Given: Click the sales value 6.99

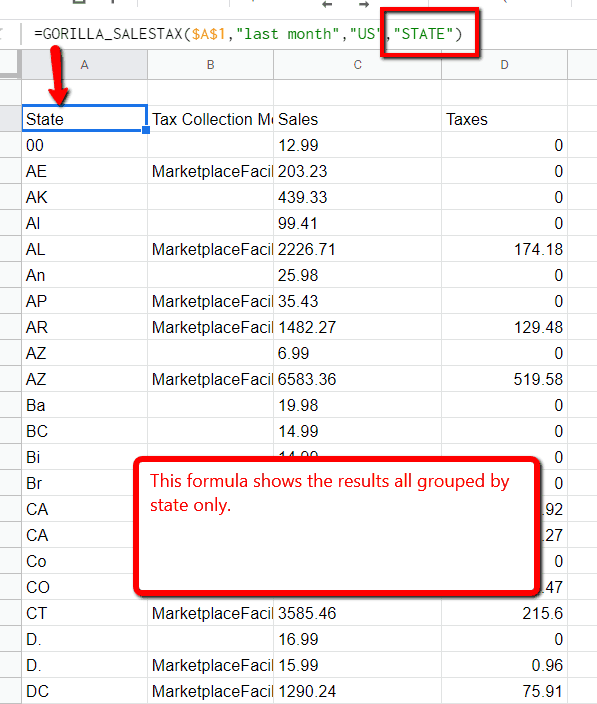Looking at the screenshot, I should (x=357, y=353).
